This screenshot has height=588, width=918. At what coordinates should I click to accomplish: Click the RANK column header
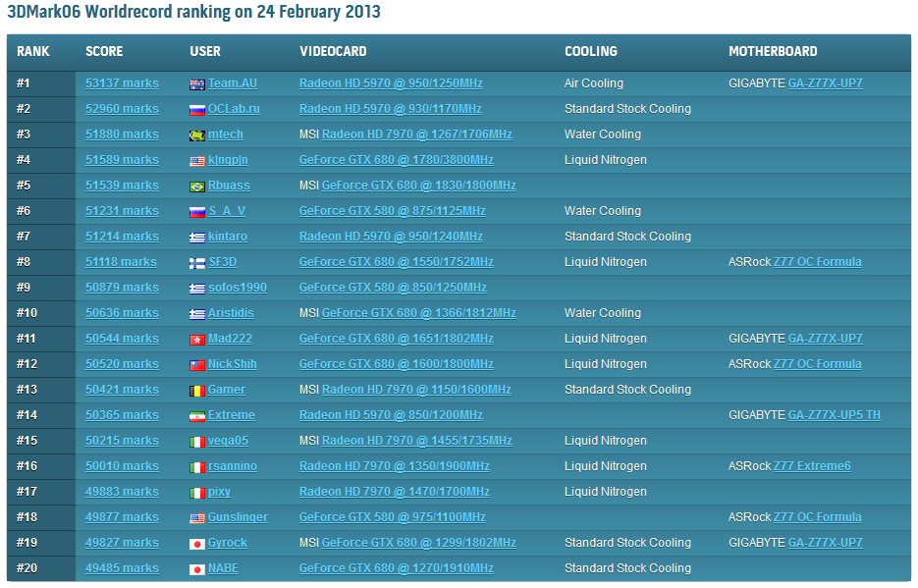(x=32, y=51)
